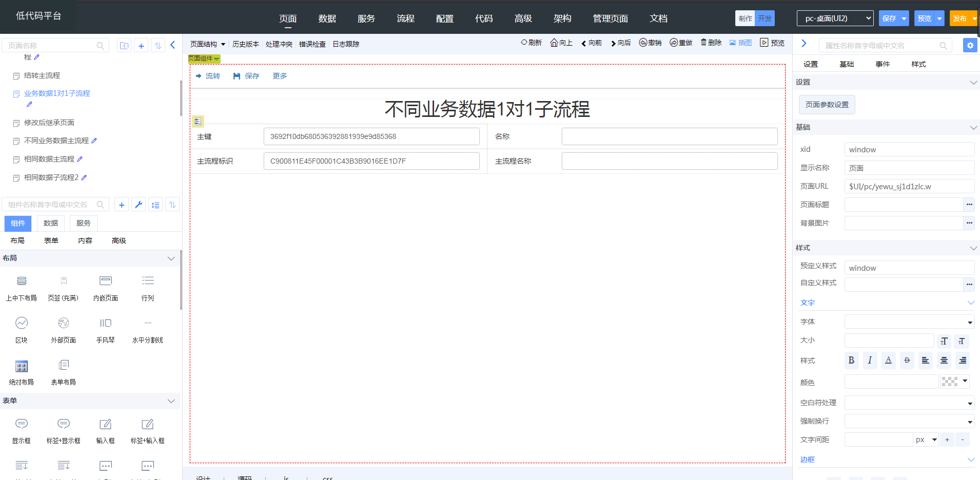The height and width of the screenshot is (480, 980).
Task: Open the 颜色 color swatch picker
Action: coord(954,382)
